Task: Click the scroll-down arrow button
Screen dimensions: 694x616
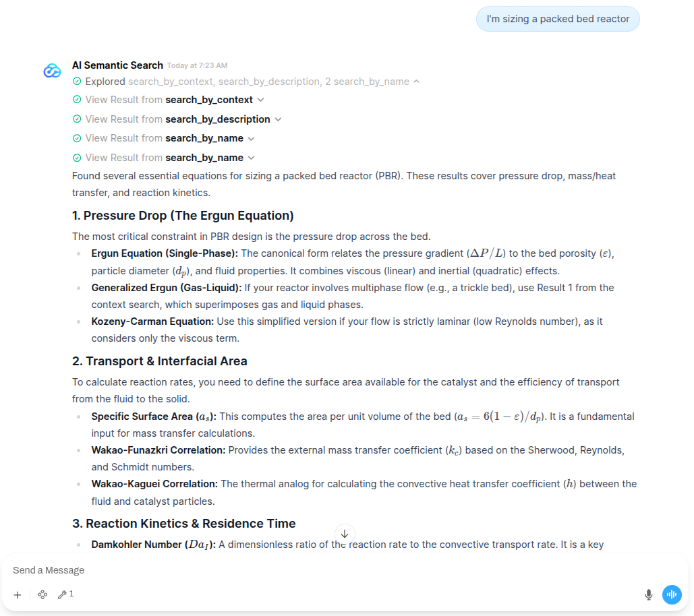Action: 345,533
